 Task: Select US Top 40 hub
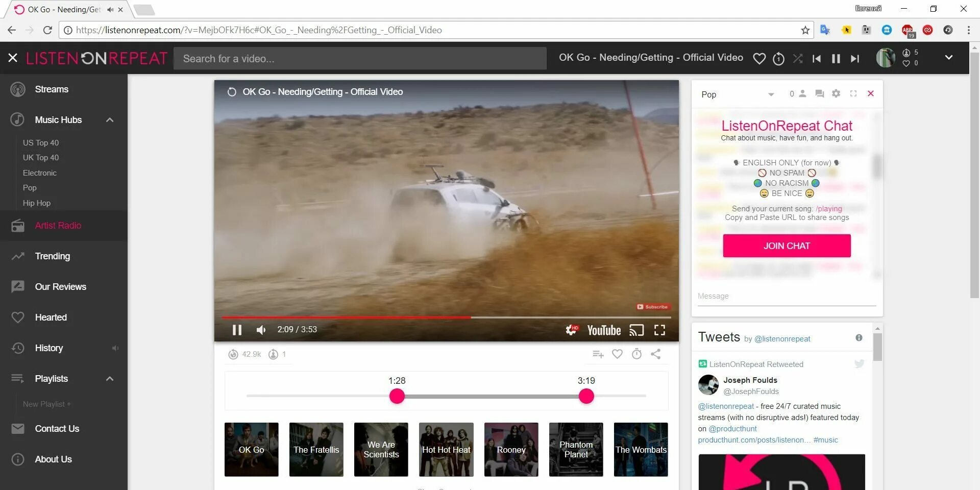point(41,142)
